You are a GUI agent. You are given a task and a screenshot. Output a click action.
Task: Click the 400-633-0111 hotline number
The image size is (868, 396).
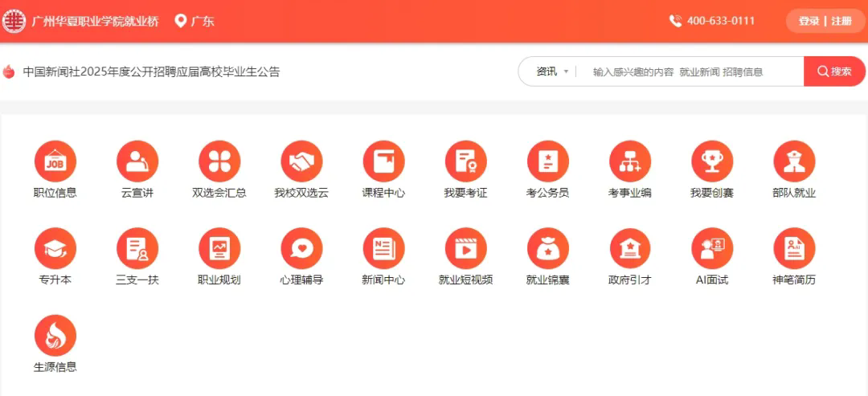[x=721, y=21]
